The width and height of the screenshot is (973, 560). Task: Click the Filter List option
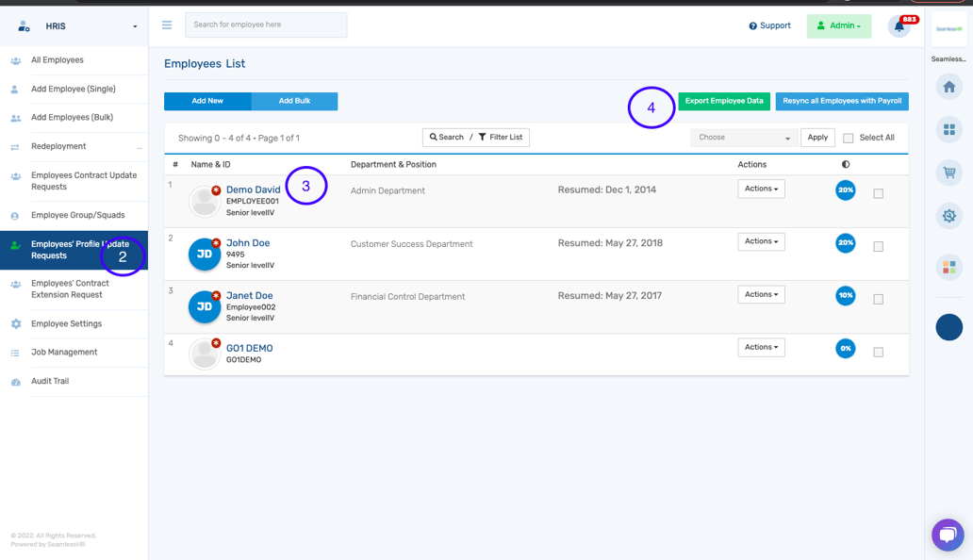[500, 138]
